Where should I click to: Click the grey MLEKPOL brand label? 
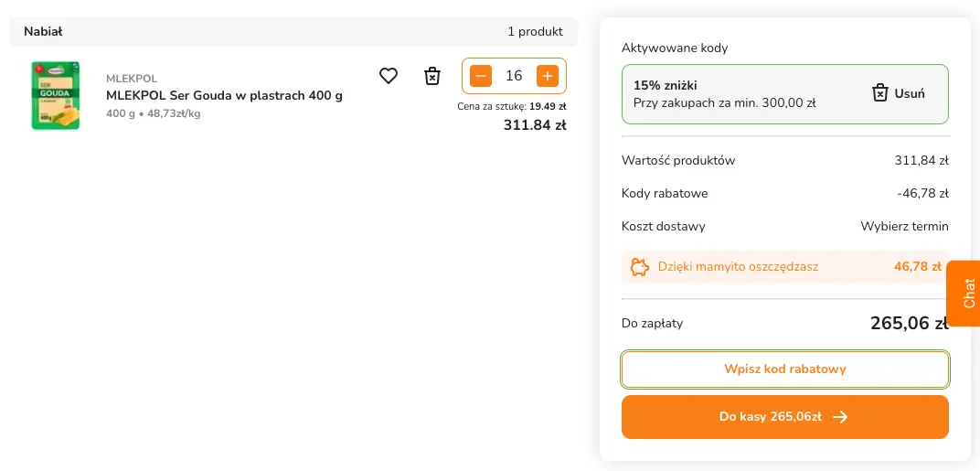132,79
